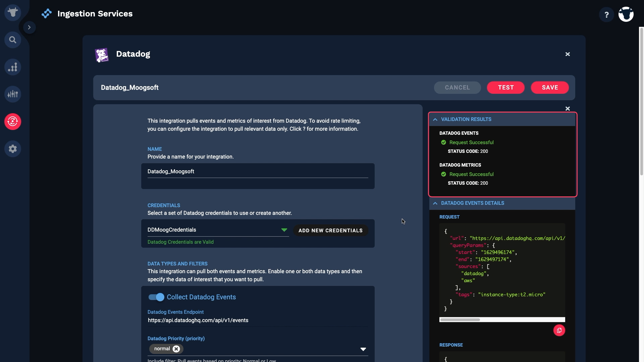This screenshot has height=362, width=644.
Task: Click the Datadog Metrics success checkmark
Action: point(443,174)
